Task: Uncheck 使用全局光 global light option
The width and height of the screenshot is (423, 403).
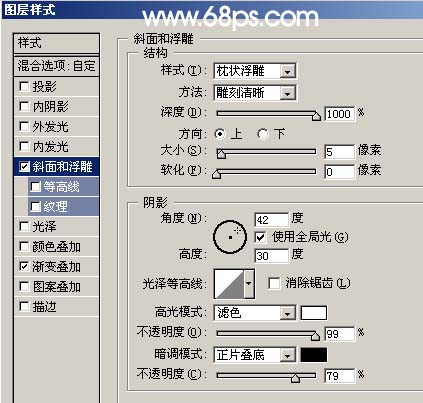Action: (260, 237)
